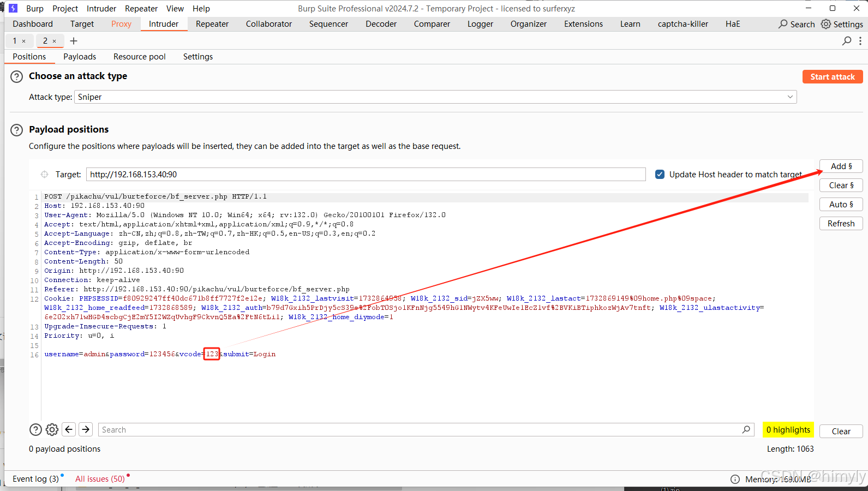Switch to the Collaborator tab
The height and width of the screenshot is (491, 868).
pyautogui.click(x=269, y=24)
